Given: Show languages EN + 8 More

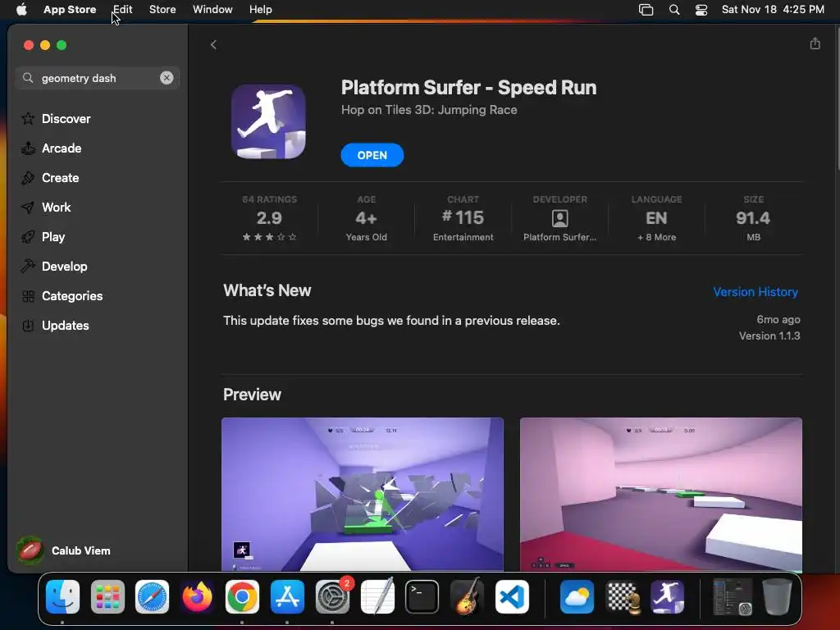Looking at the screenshot, I should click(x=656, y=218).
